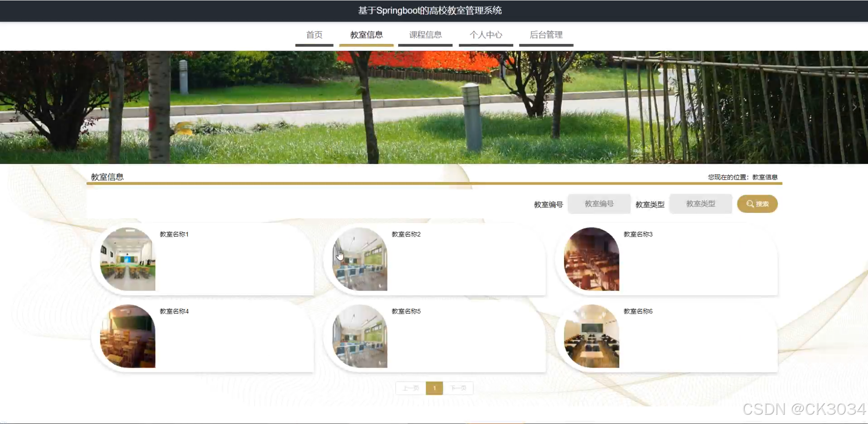
Task: Click the 搜索 button
Action: (758, 204)
